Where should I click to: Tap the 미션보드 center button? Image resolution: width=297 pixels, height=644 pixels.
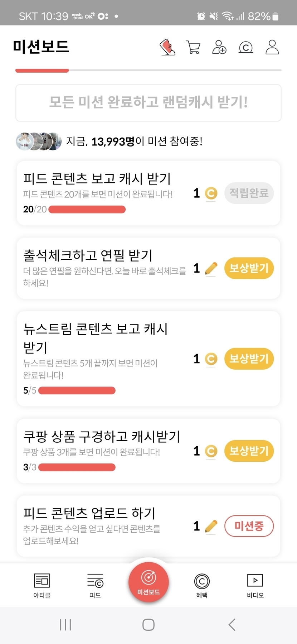point(148,583)
